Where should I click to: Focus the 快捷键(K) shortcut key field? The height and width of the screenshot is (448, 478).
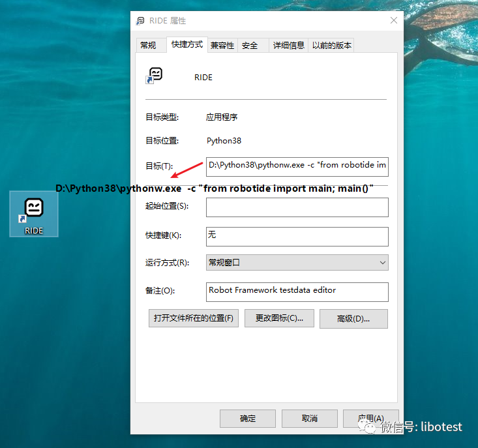pos(297,237)
